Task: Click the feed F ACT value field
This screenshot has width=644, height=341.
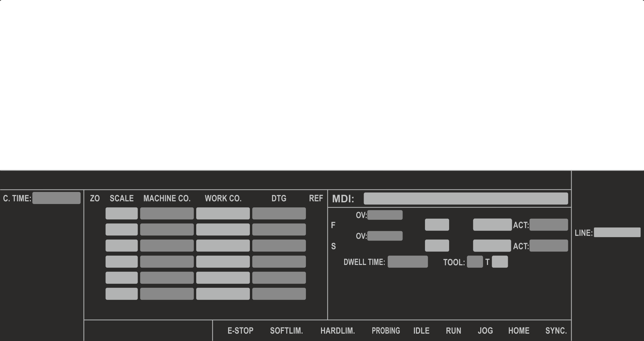Action: click(548, 225)
